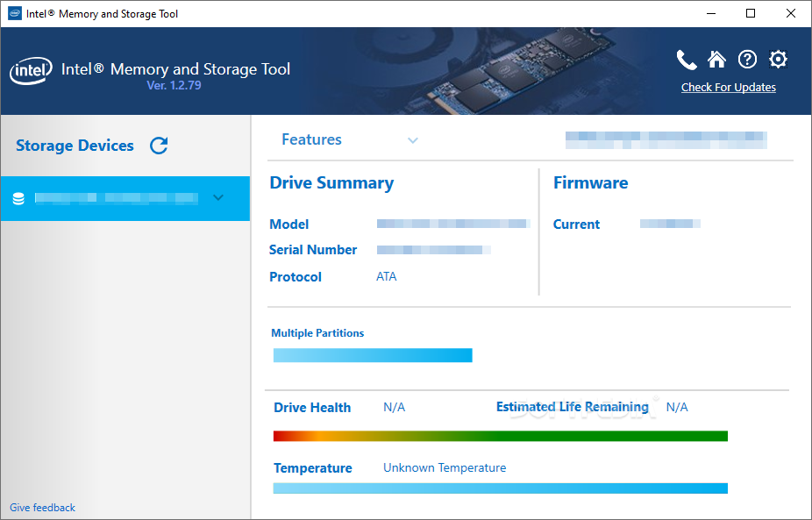This screenshot has width=812, height=520.
Task: Open the Give feedback link
Action: tap(42, 508)
